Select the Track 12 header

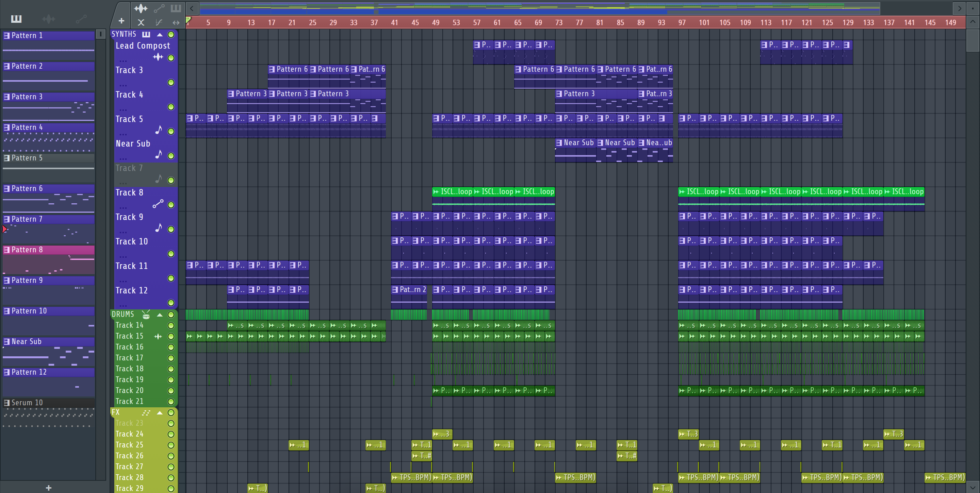[146, 296]
